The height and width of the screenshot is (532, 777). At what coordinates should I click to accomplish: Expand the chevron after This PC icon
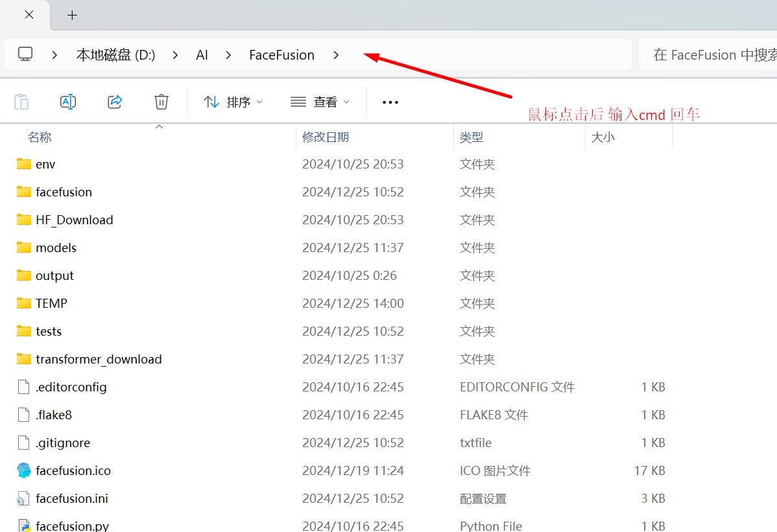point(54,55)
